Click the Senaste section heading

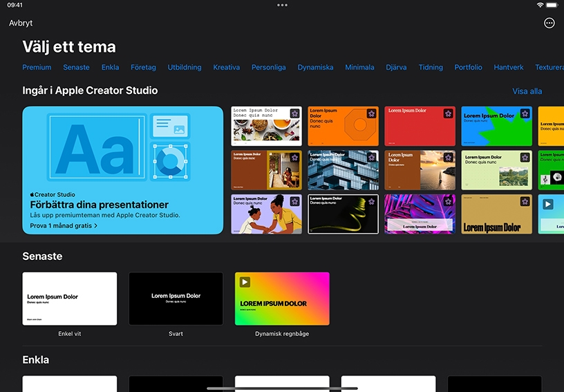[x=42, y=256]
